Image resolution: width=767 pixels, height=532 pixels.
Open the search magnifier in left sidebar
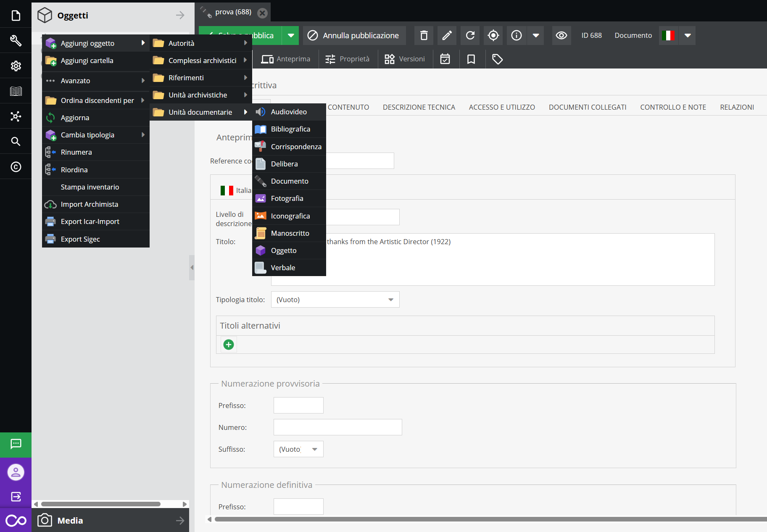tap(16, 142)
